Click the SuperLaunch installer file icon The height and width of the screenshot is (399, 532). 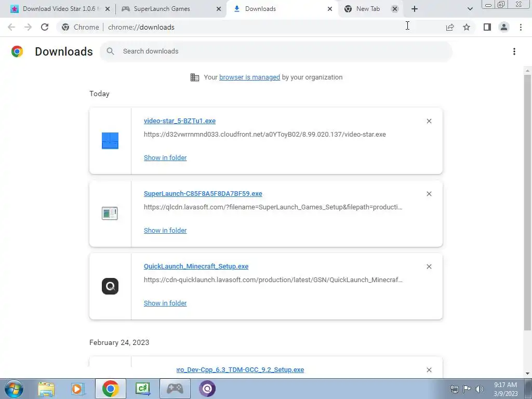pos(110,214)
